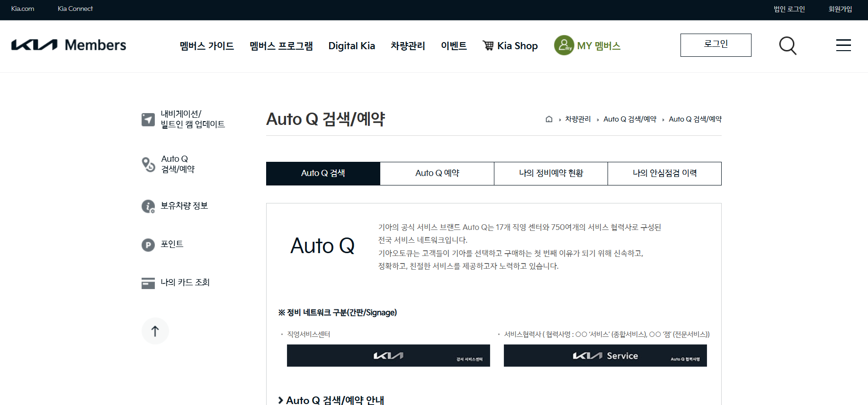The width and height of the screenshot is (868, 405).
Task: Click MY 멤버스 text link
Action: pos(599,46)
